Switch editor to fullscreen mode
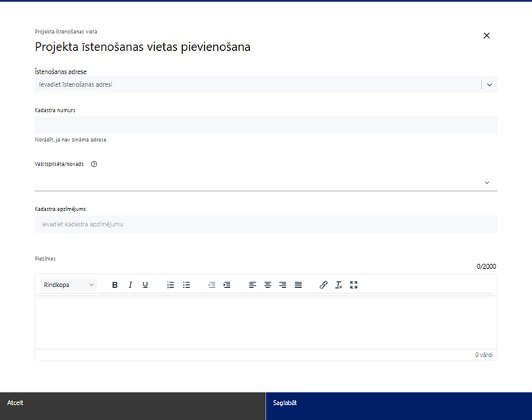 click(354, 285)
